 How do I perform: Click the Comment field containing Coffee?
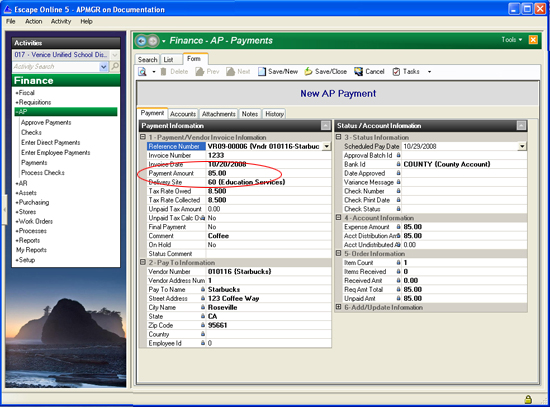[268, 236]
